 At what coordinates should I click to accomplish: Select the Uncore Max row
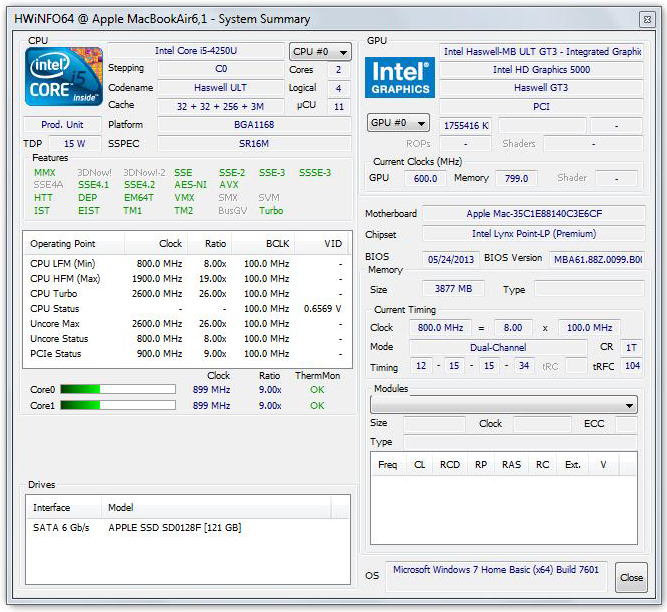coord(186,324)
